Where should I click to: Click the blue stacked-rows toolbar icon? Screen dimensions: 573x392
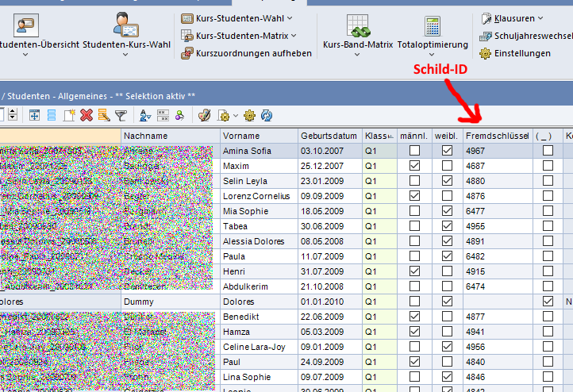52,115
